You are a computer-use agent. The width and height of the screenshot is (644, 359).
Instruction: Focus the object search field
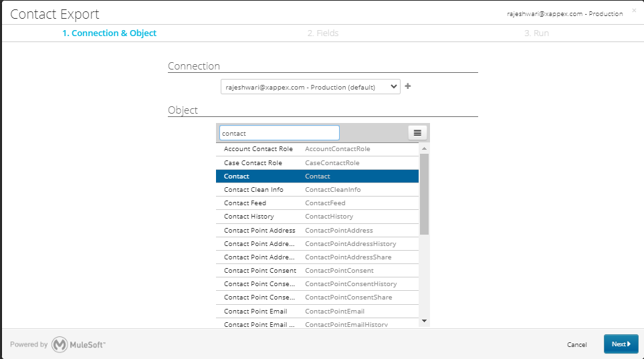pyautogui.click(x=279, y=133)
